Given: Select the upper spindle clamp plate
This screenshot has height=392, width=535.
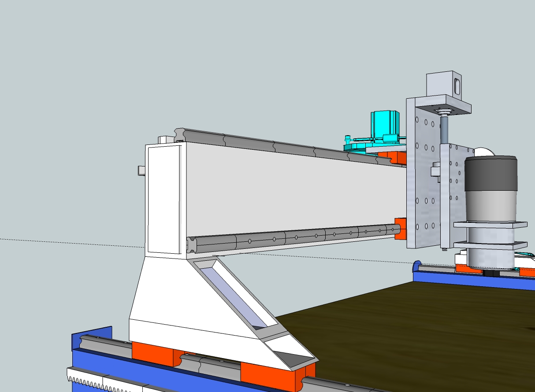Looking at the screenshot, I should (490, 225).
